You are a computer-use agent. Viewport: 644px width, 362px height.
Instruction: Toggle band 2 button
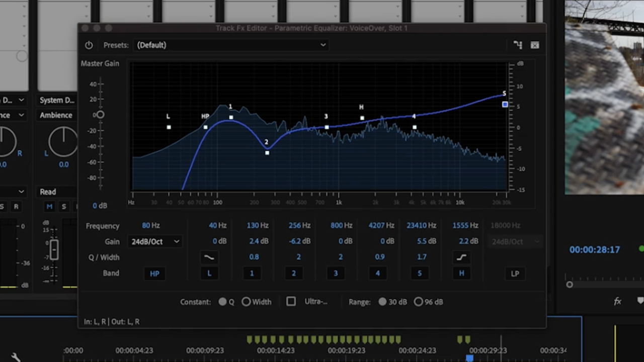[293, 274]
